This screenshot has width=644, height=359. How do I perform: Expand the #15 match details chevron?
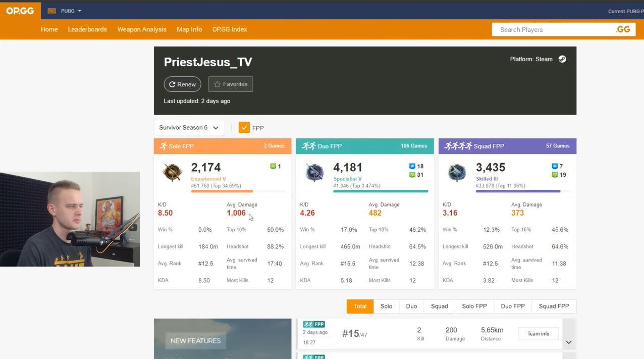[x=568, y=342]
